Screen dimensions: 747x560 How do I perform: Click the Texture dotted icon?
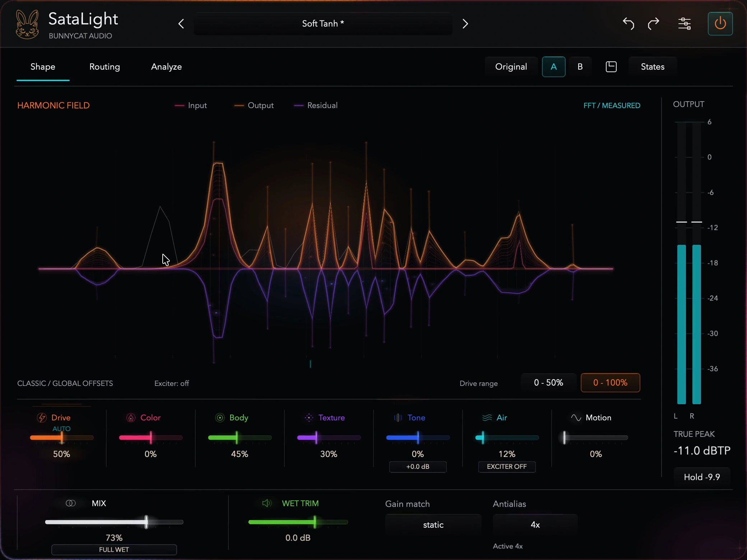(x=309, y=417)
